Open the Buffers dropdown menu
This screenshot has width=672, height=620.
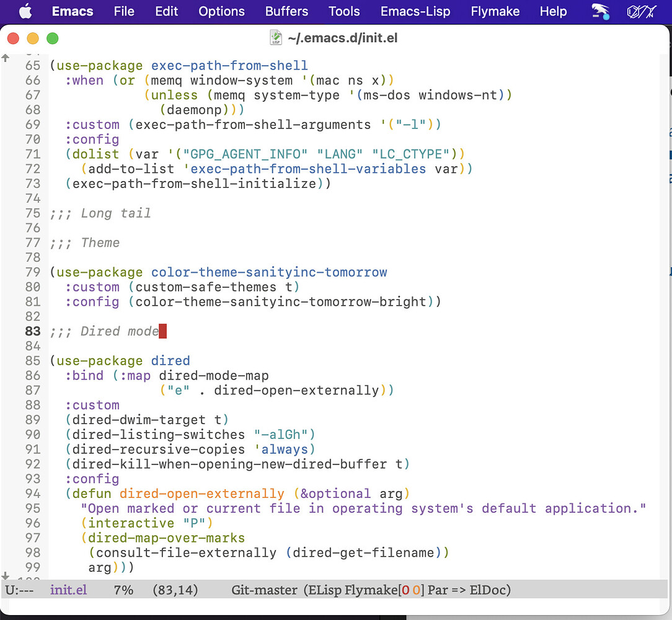[286, 11]
